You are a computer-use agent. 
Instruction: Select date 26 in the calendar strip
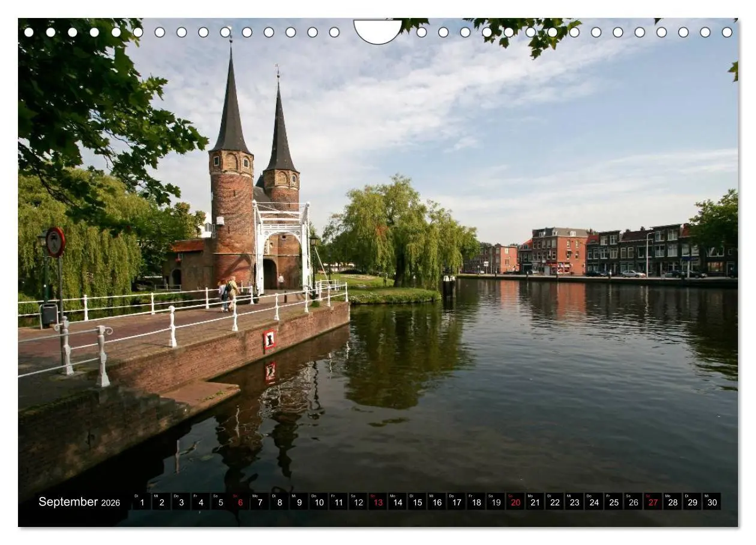click(633, 502)
